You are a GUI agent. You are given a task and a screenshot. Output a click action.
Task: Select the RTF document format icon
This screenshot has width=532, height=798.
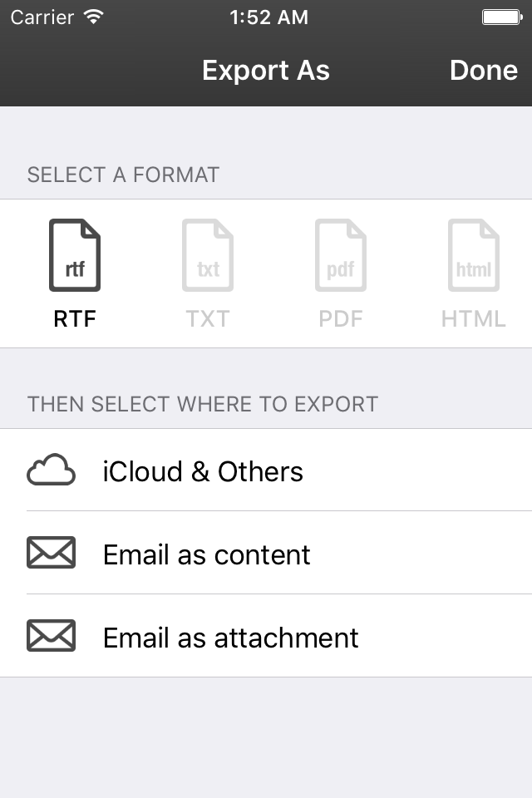tap(75, 255)
